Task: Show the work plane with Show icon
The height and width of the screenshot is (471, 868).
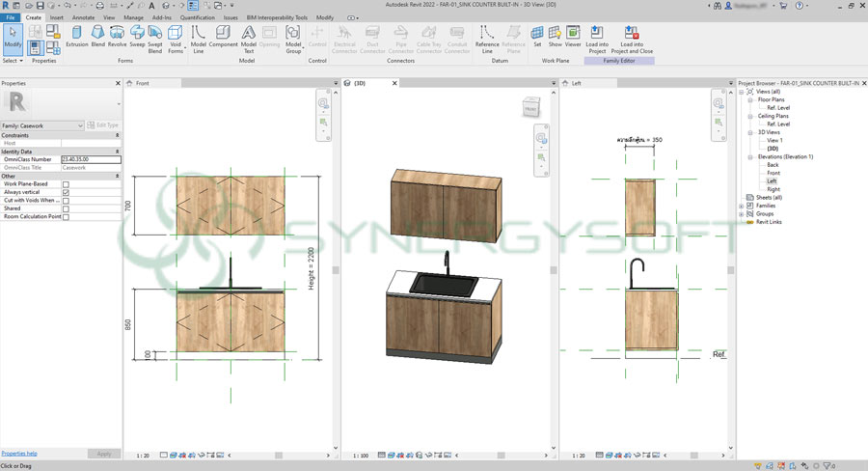Action: pyautogui.click(x=555, y=36)
